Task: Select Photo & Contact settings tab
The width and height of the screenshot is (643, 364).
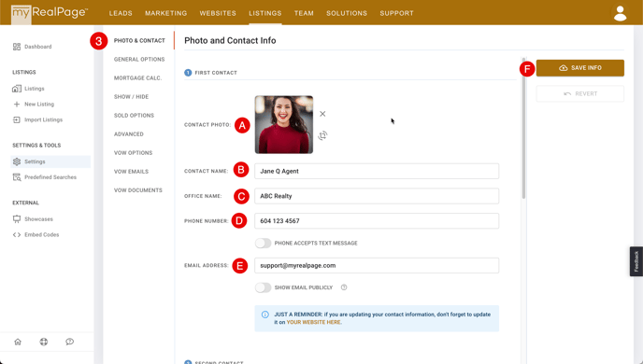Action: [x=139, y=40]
